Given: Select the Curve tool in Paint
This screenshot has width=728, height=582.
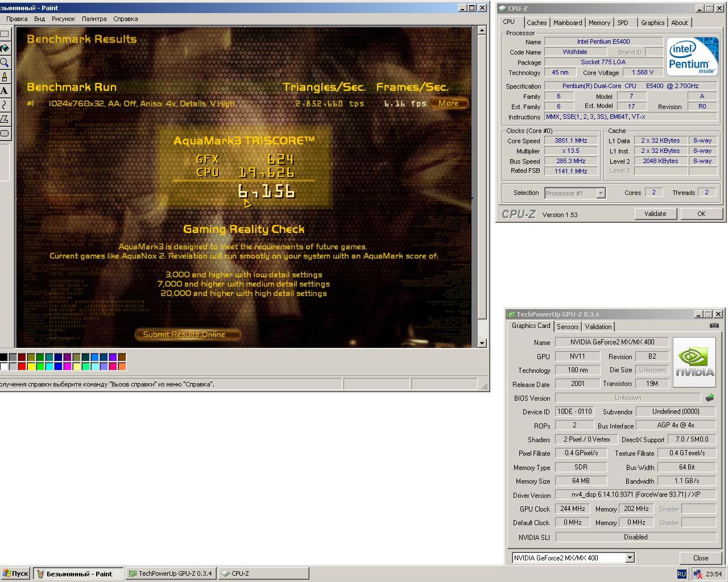Looking at the screenshot, I should pyautogui.click(x=4, y=105).
